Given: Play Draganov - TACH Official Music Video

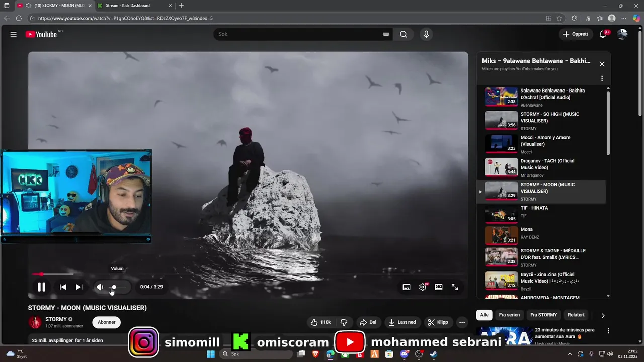Looking at the screenshot, I should tap(541, 168).
